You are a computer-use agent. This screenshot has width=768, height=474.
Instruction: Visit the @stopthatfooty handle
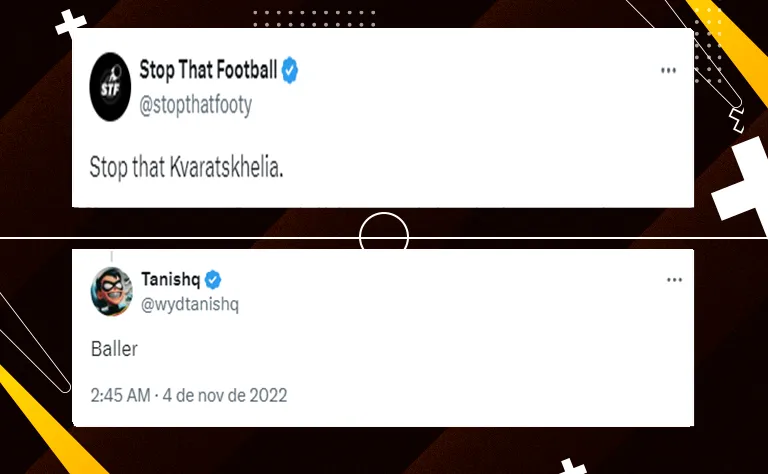click(x=195, y=105)
